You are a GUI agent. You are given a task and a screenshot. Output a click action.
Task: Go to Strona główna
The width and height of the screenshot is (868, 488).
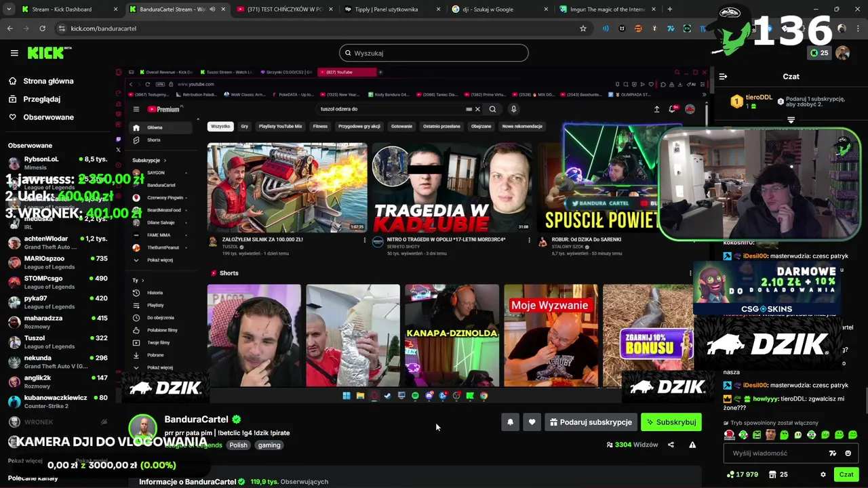41,81
